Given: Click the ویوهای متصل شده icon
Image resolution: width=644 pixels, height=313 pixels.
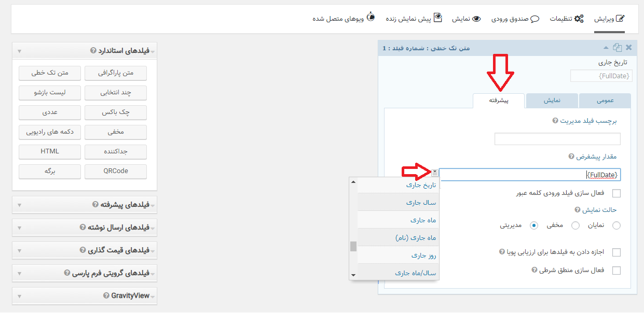Looking at the screenshot, I should (370, 16).
